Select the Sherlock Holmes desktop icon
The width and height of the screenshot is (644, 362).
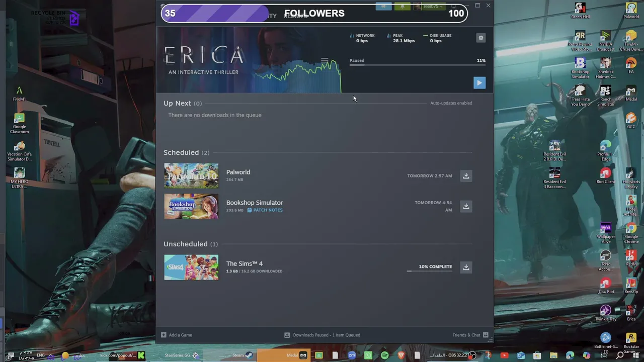click(x=606, y=68)
